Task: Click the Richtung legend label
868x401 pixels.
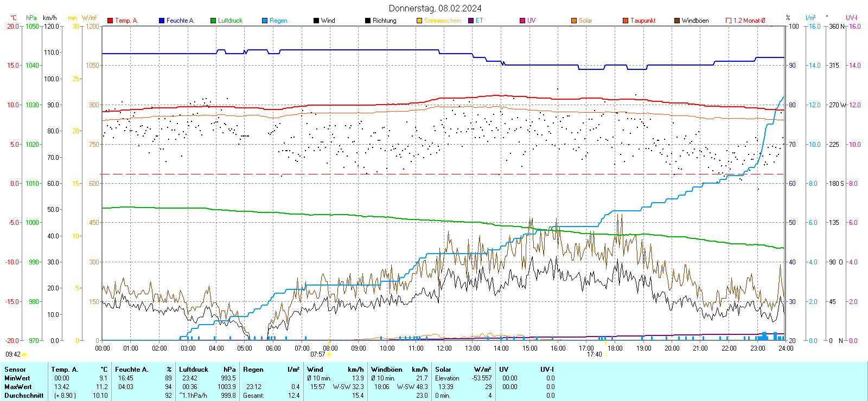Action: (384, 21)
